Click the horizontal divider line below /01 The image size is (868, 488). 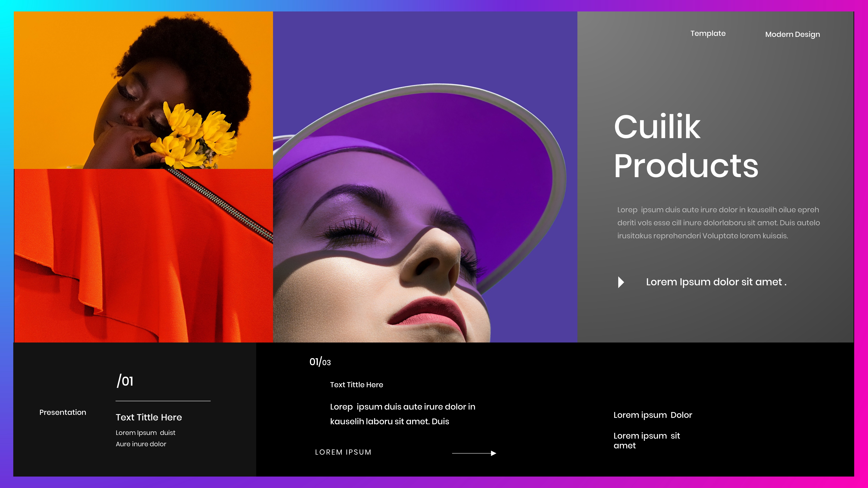click(x=163, y=401)
